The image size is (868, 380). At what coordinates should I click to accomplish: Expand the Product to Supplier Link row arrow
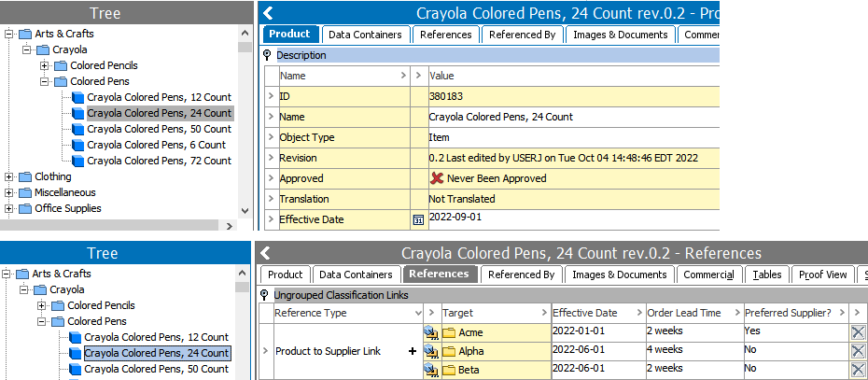pos(266,351)
